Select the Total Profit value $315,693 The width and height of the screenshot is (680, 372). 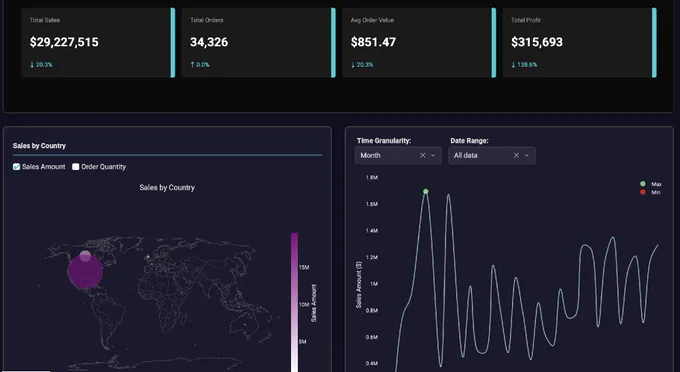[537, 42]
